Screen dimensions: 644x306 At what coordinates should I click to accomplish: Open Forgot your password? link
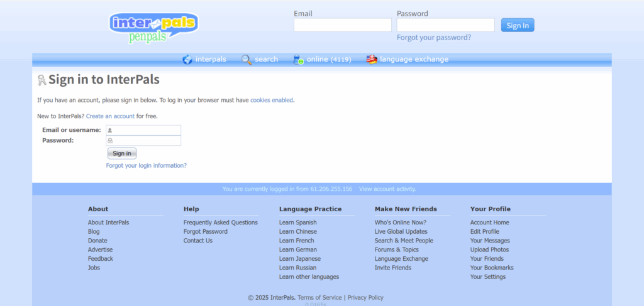434,37
